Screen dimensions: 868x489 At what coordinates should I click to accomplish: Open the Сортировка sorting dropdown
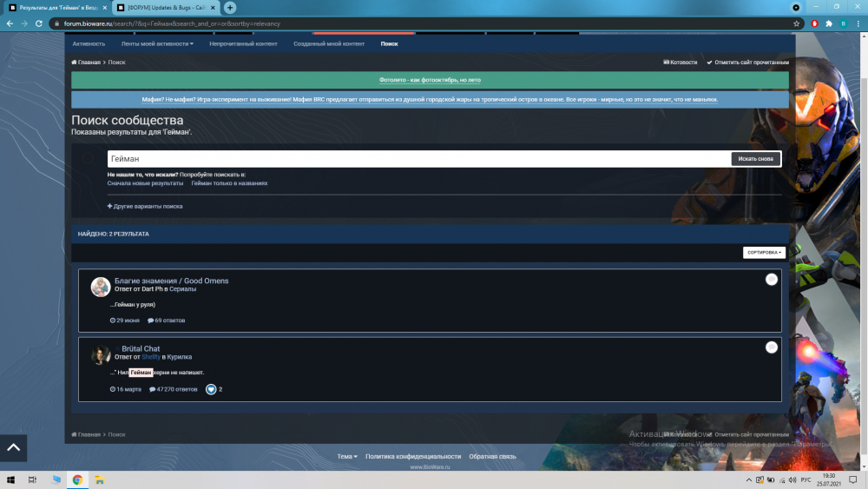[x=763, y=253]
